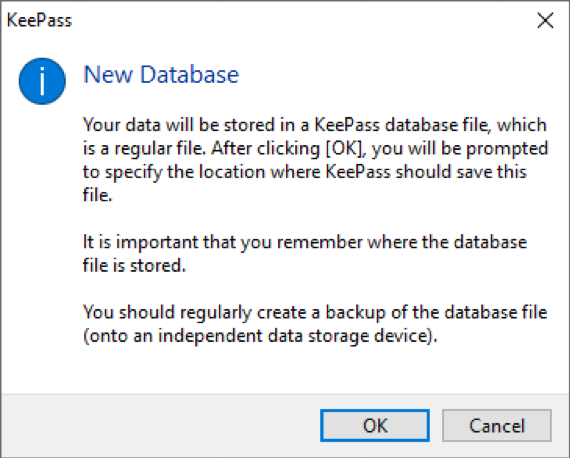Click the empty title bar area beside KeePass
Image resolution: width=570 pixels, height=458 pixels.
[302, 20]
